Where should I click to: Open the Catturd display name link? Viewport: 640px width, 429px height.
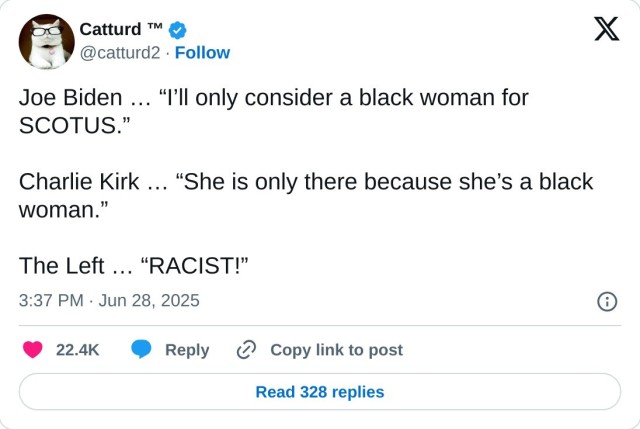tap(122, 29)
